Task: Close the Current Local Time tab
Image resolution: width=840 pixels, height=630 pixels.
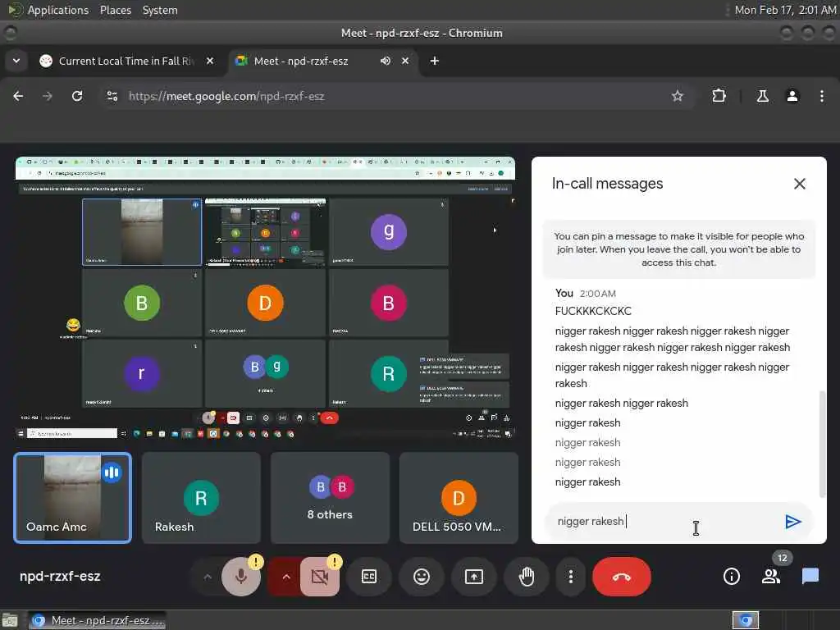Action: point(210,61)
